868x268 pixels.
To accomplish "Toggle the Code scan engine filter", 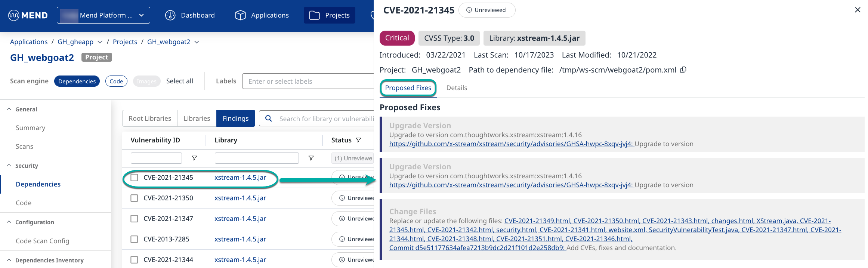I will click(x=116, y=81).
